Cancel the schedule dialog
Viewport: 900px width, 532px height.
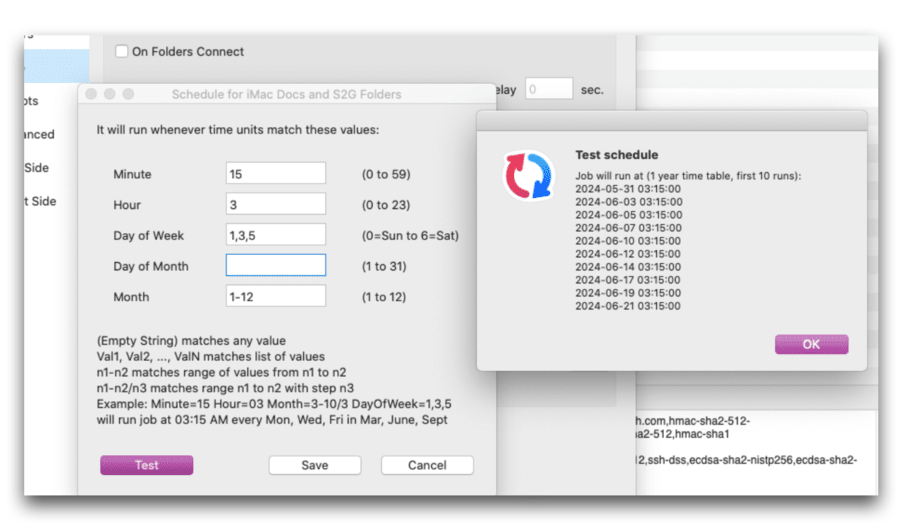tap(427, 465)
